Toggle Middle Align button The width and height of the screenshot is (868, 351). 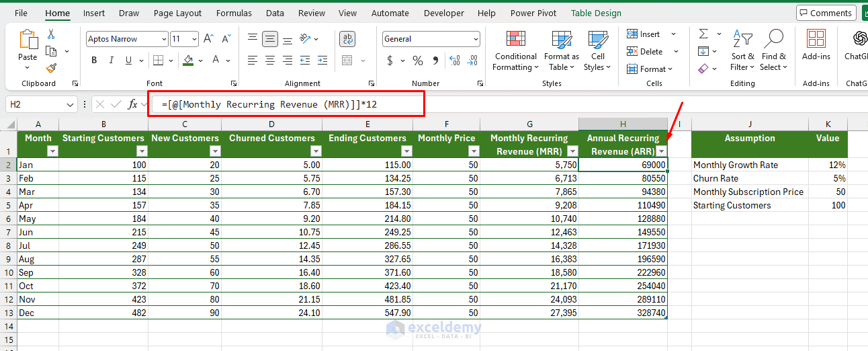pos(270,39)
